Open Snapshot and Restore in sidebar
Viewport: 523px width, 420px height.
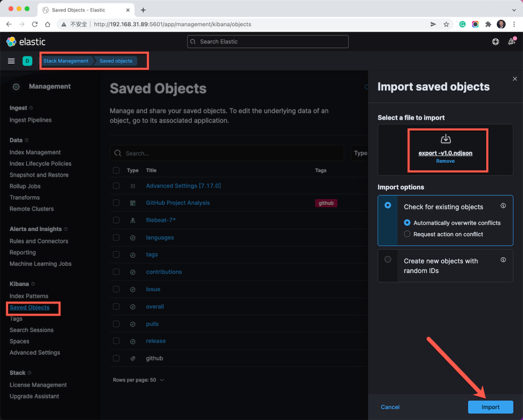pyautogui.click(x=39, y=175)
